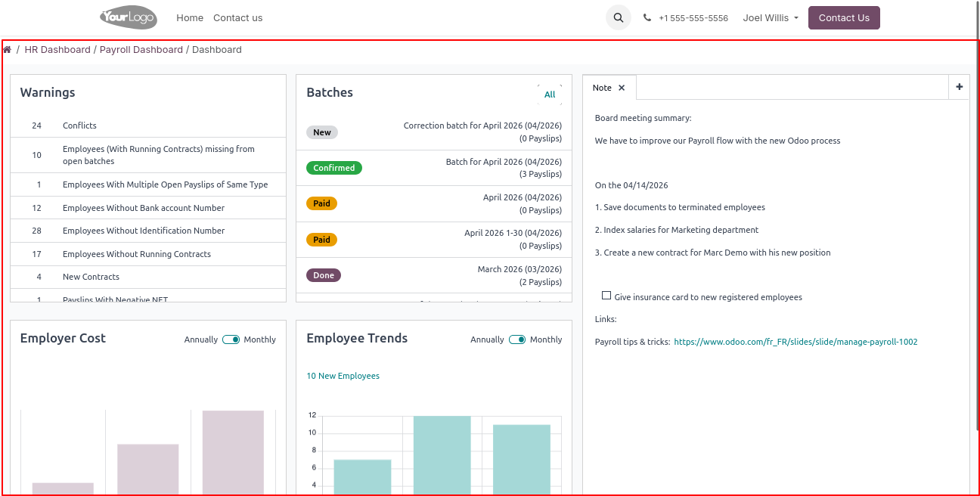Open Contact us menu link
This screenshot has height=496, width=980.
pos(237,18)
